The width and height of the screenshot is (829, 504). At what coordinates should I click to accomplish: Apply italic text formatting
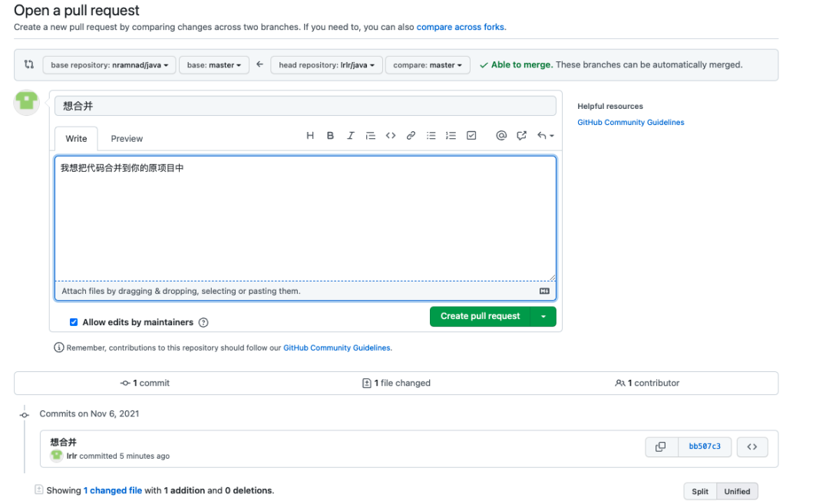click(350, 136)
